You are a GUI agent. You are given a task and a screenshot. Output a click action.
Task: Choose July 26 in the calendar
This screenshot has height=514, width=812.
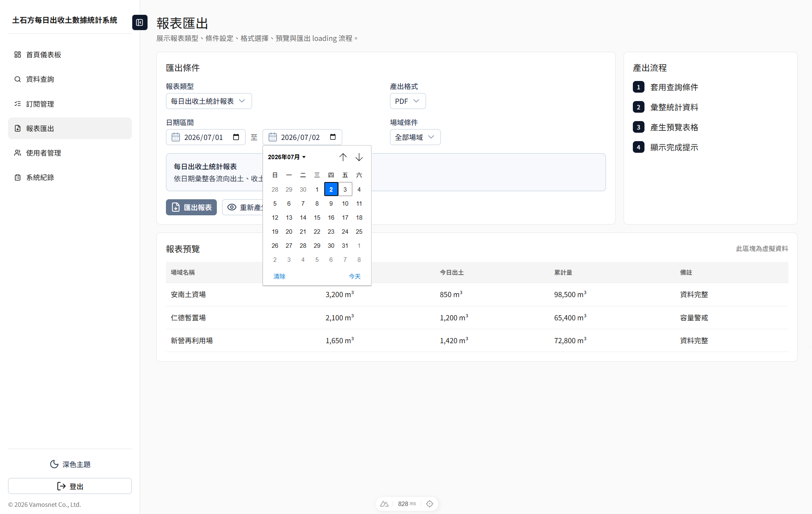[275, 245]
